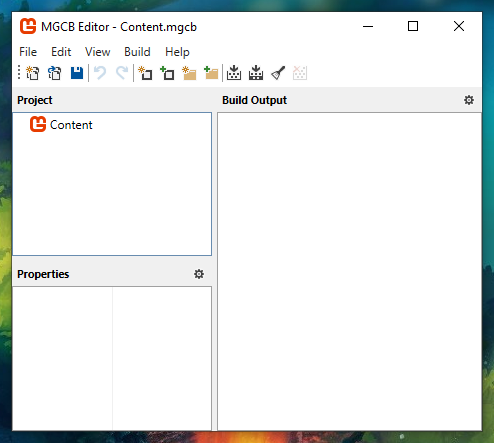Click the disabled Cancel Build icon
494x443 pixels.
pyautogui.click(x=300, y=73)
